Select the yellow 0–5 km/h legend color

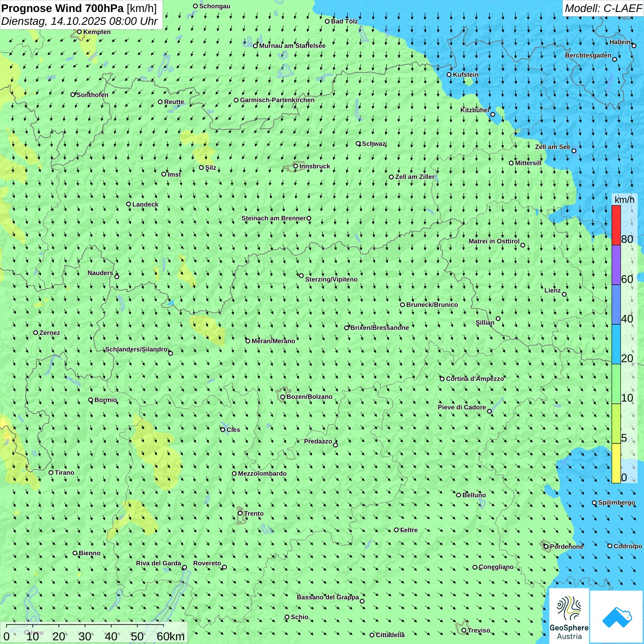click(616, 463)
